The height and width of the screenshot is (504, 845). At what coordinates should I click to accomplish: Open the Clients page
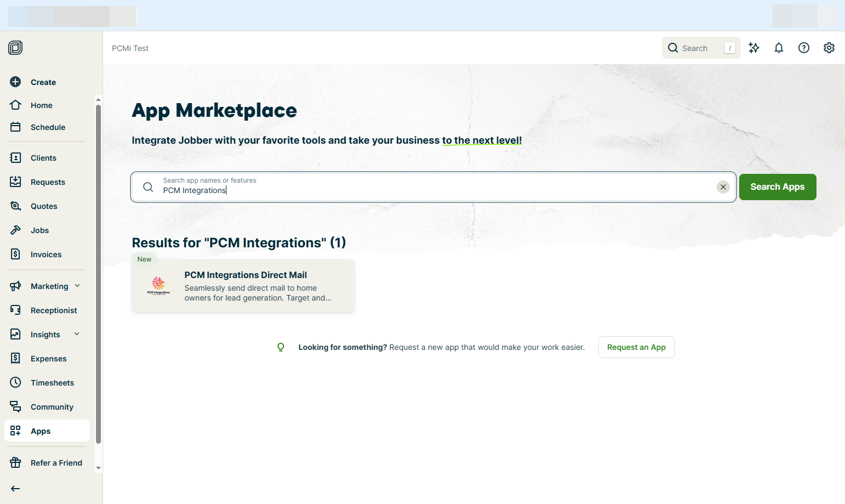pyautogui.click(x=47, y=158)
